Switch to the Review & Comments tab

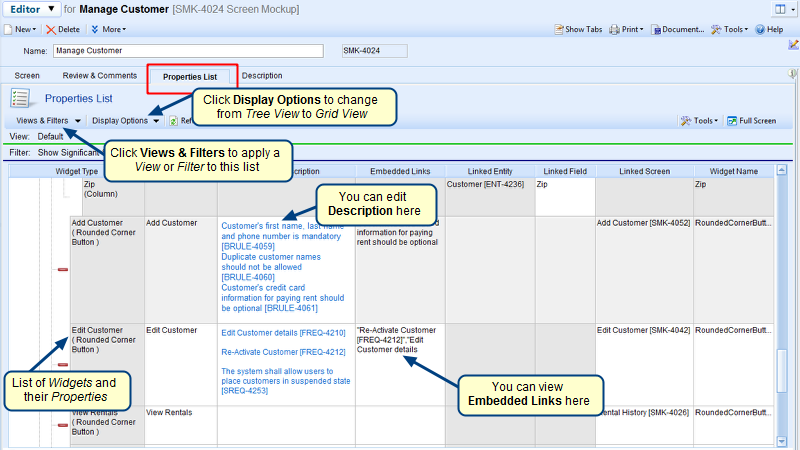(x=100, y=76)
